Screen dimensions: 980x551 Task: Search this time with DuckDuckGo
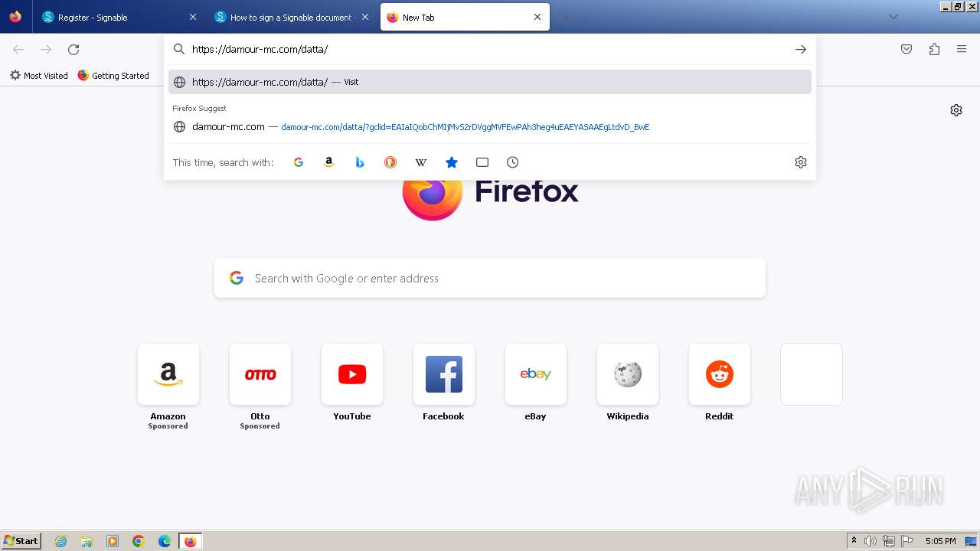(390, 162)
